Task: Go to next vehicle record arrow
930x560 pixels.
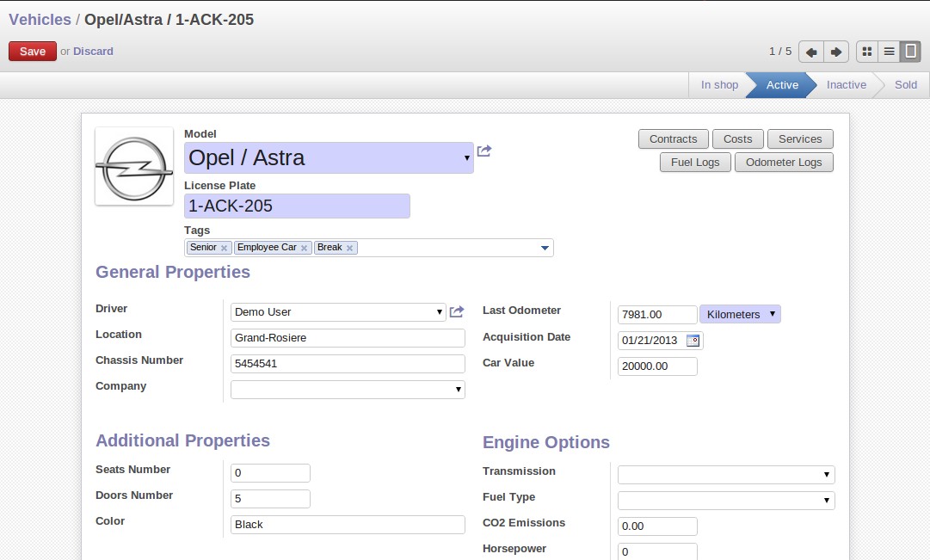Action: (x=836, y=52)
